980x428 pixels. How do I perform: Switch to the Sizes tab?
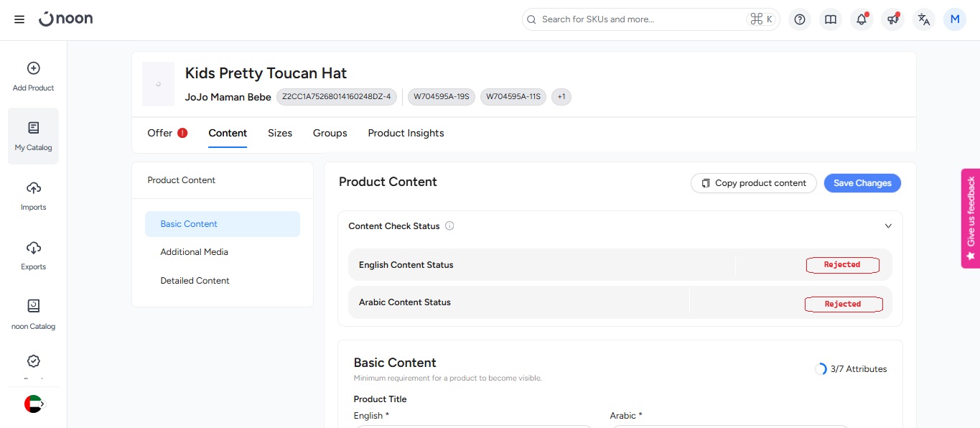point(280,133)
